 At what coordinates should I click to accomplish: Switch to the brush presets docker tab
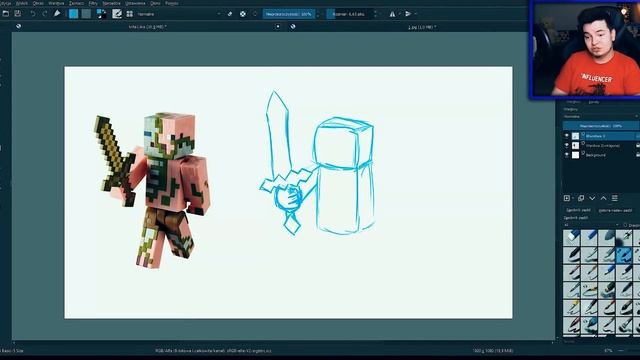[x=578, y=210]
